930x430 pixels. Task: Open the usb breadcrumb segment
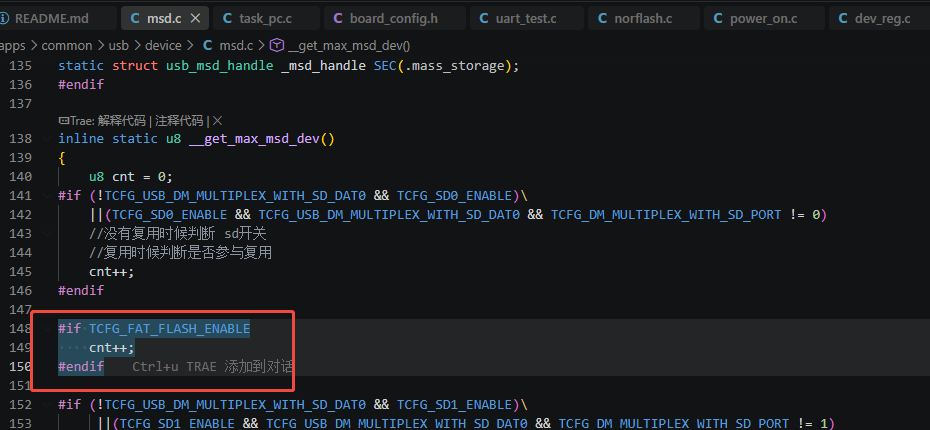(x=119, y=46)
